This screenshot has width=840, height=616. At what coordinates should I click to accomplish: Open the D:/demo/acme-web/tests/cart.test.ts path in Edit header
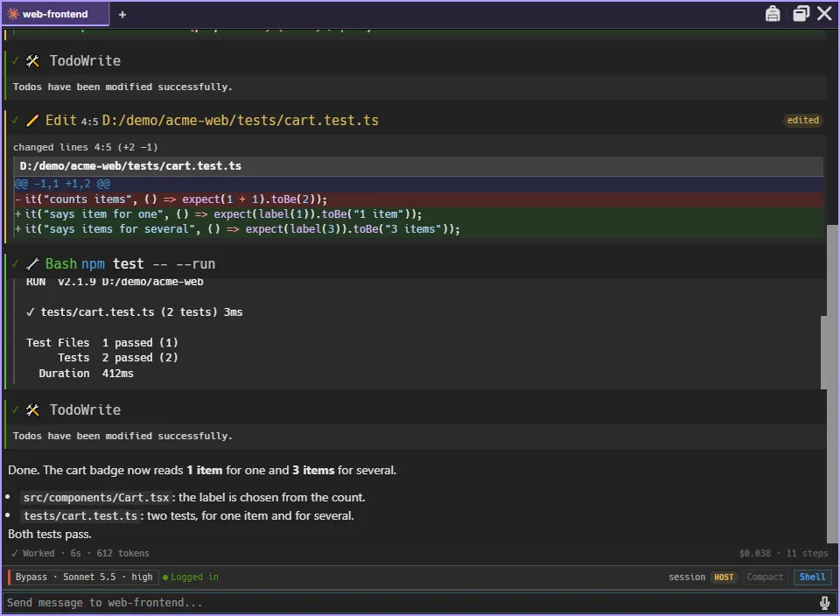pyautogui.click(x=240, y=120)
